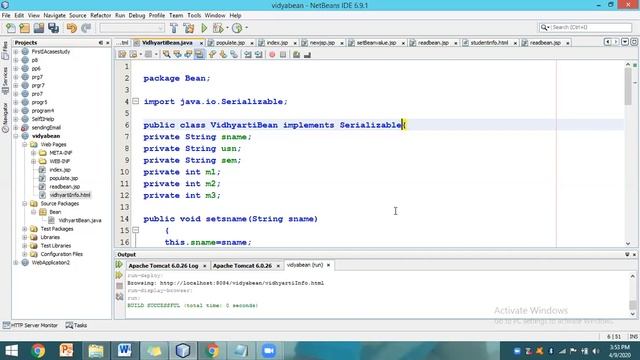Expand the WebApplication2 project node

coord(16,262)
